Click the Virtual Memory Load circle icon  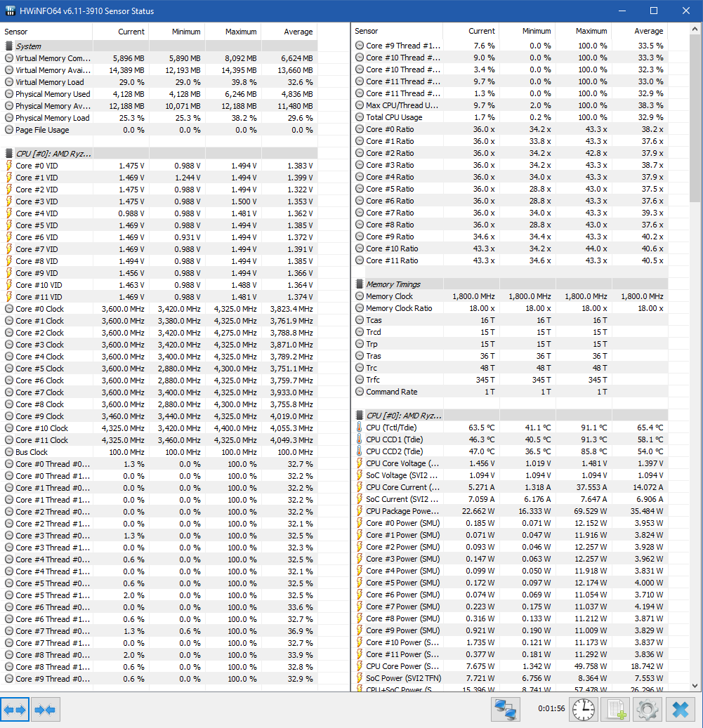click(9, 81)
